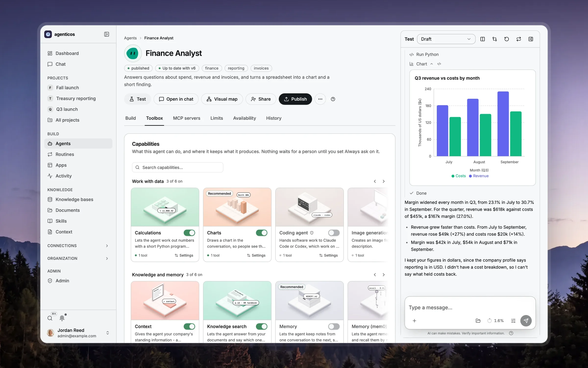Open the help question mark beside Publish
This screenshot has width=588, height=368.
(x=333, y=99)
